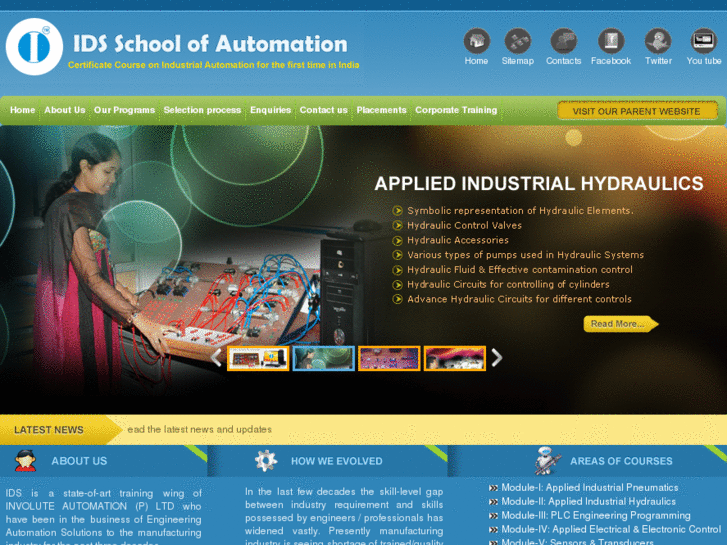
Task: Click the HOW WE EVOLVED heading
Action: (x=337, y=461)
